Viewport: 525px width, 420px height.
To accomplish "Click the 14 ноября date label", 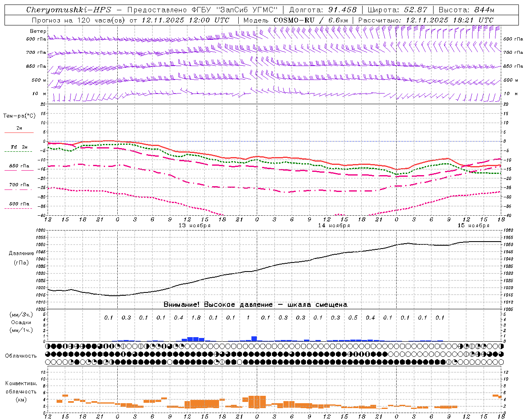I will point(334,226).
